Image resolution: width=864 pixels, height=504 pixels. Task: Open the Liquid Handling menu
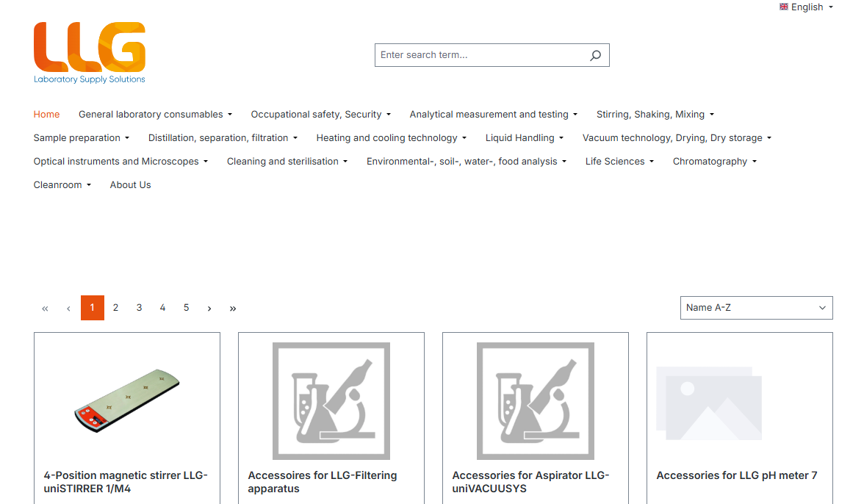point(524,138)
